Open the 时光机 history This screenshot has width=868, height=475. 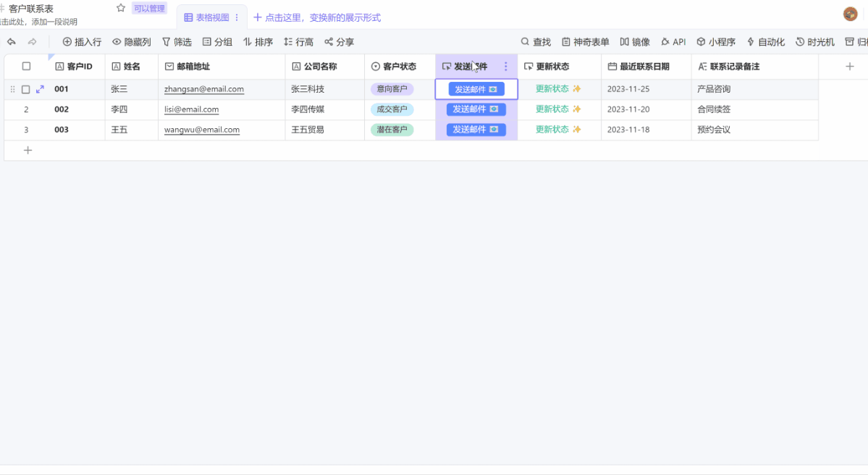click(815, 41)
